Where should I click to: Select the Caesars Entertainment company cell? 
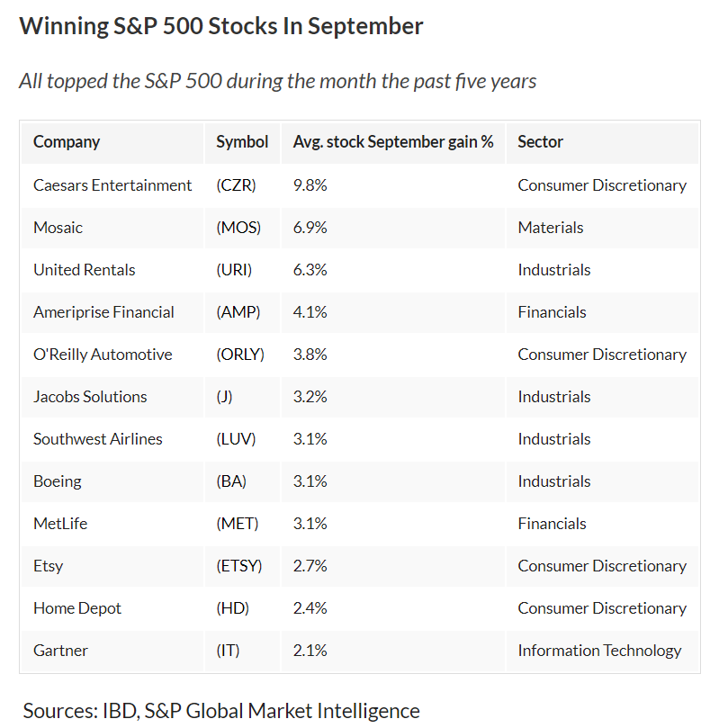point(112,184)
